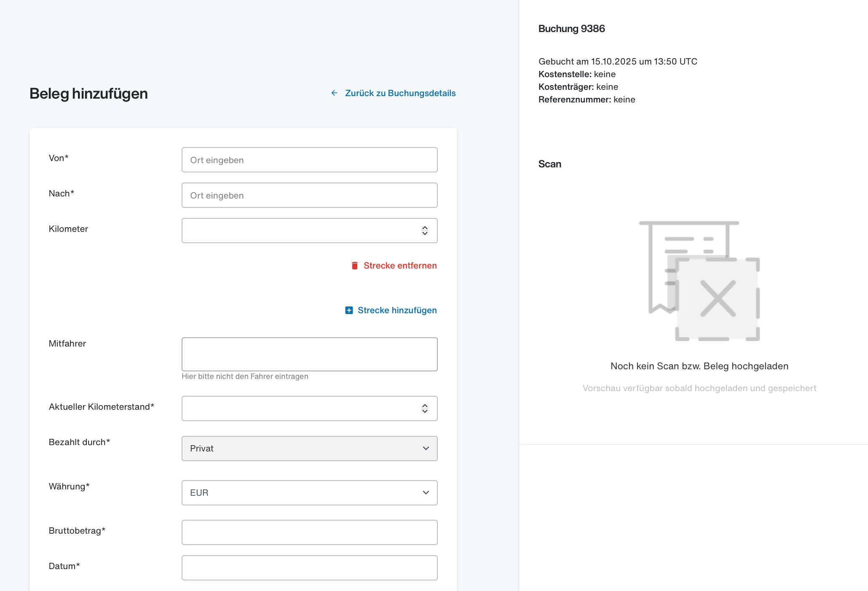
Task: Click the Buchung 9386 heading
Action: coord(572,29)
